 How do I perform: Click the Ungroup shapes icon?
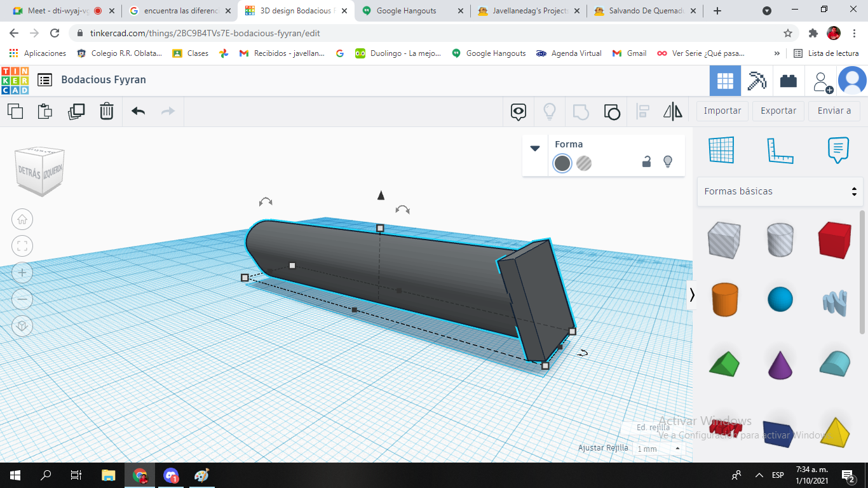tap(611, 112)
